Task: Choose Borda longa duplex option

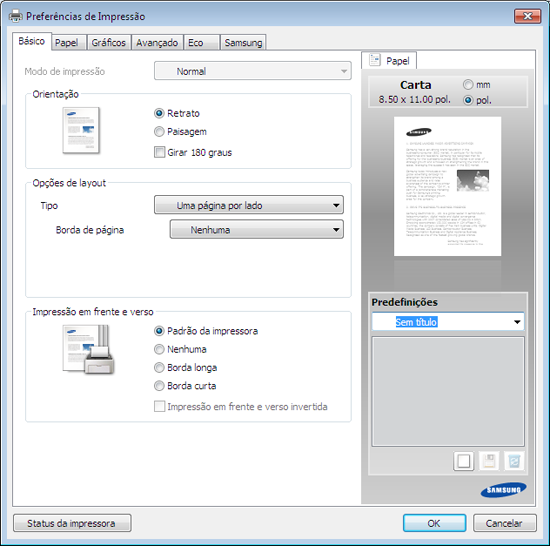Action: coord(159,368)
